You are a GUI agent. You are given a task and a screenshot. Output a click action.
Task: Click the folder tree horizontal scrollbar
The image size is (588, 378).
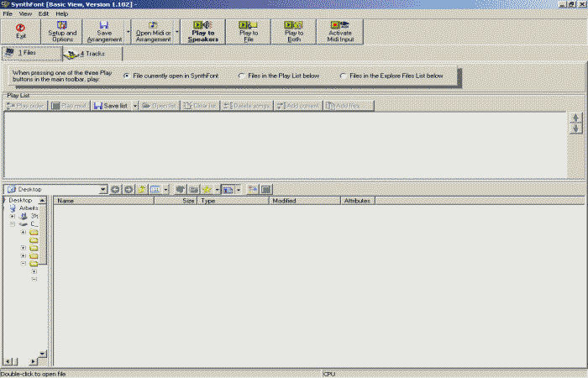tap(24, 361)
